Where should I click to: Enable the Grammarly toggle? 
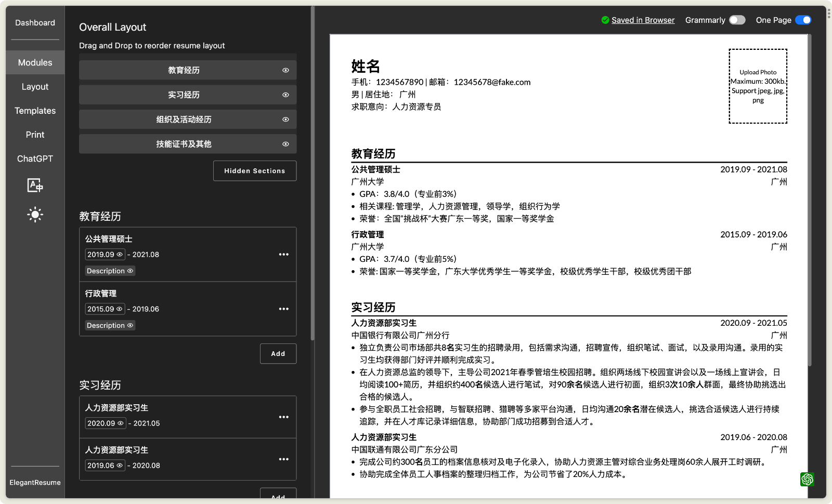point(737,20)
